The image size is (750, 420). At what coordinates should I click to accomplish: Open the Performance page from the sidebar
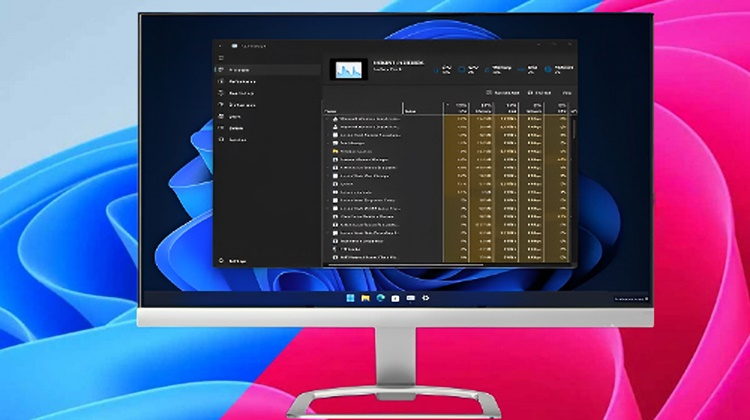click(268, 82)
